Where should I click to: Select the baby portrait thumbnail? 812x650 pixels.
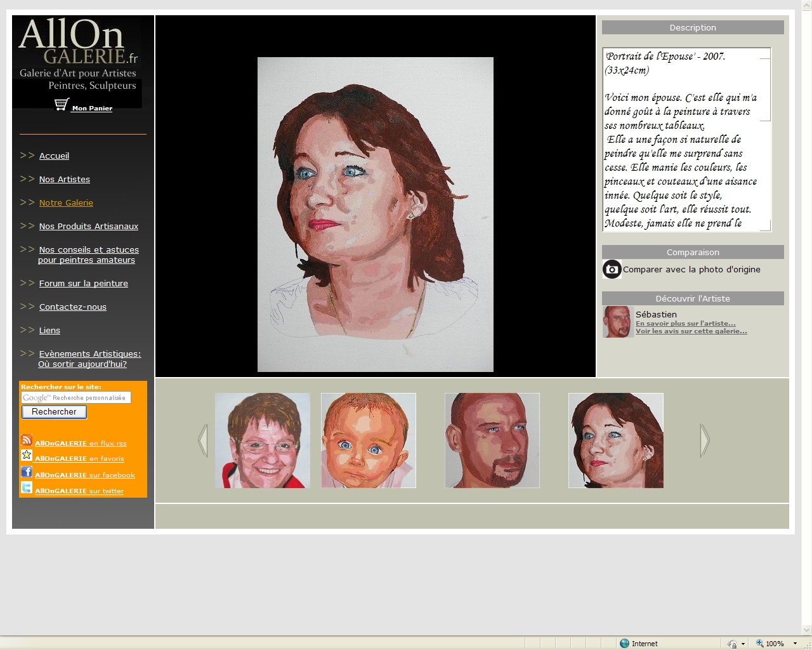click(369, 441)
